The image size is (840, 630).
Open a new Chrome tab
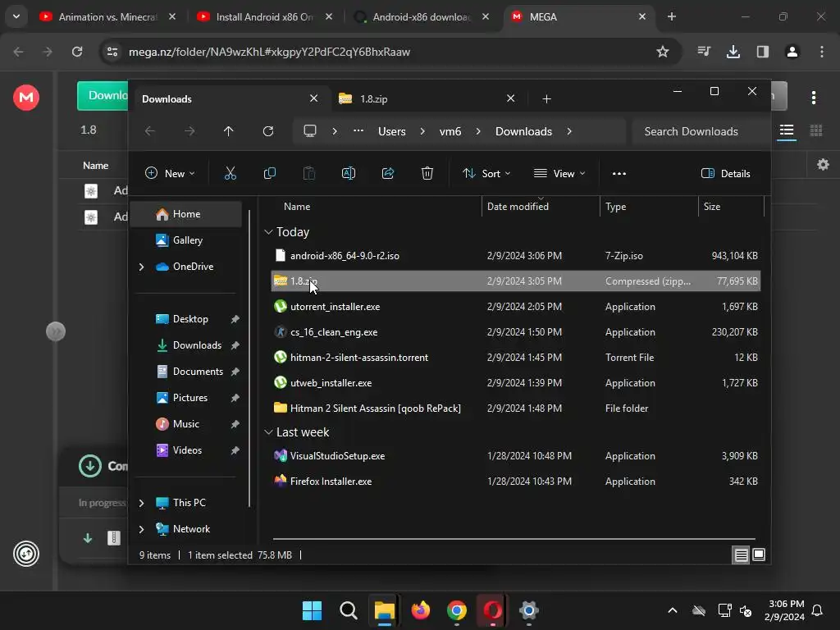click(671, 16)
